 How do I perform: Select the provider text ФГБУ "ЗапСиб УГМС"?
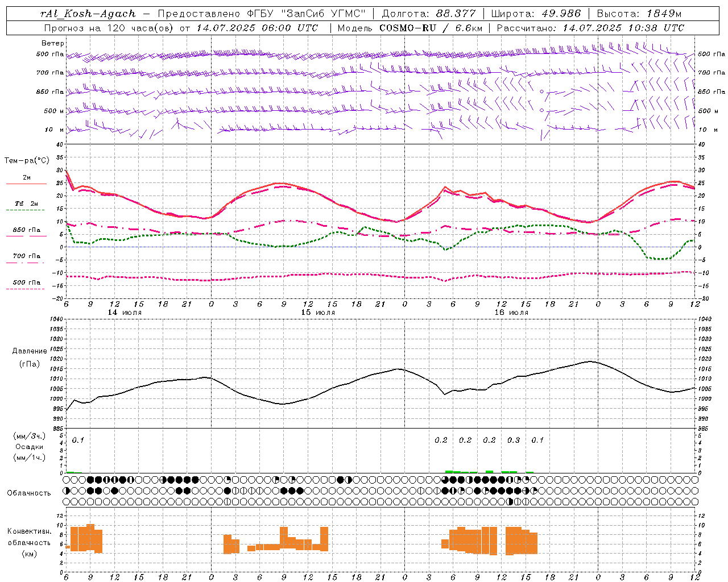point(306,14)
